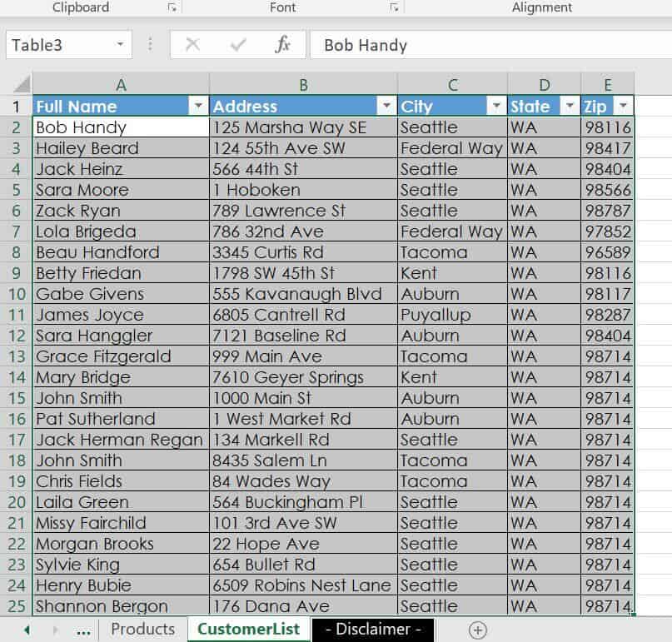The image size is (672, 642).
Task: Switch to the Disclaimer sheet tab
Action: tap(372, 630)
